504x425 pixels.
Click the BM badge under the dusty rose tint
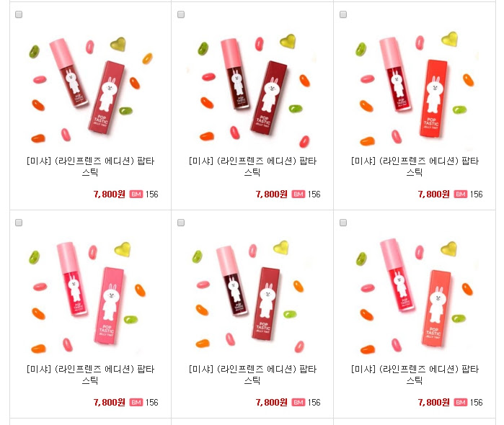[x=136, y=194]
